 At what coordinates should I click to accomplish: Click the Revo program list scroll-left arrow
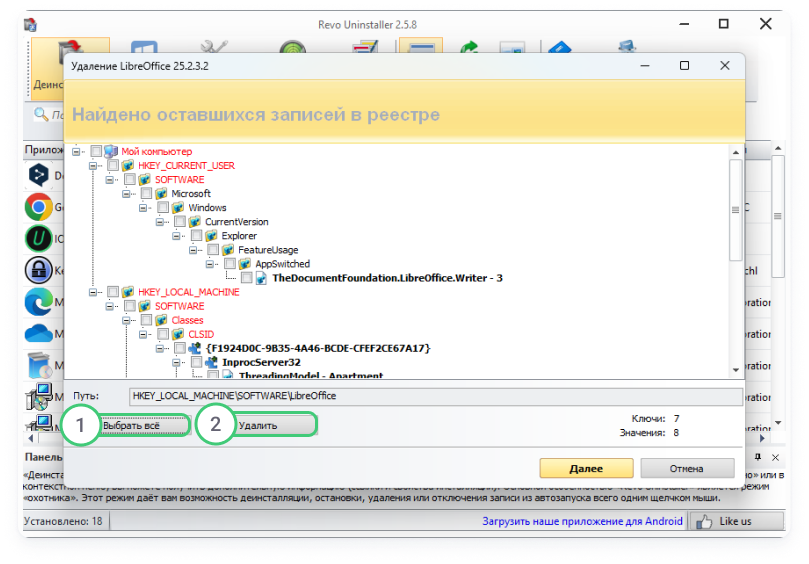30,439
